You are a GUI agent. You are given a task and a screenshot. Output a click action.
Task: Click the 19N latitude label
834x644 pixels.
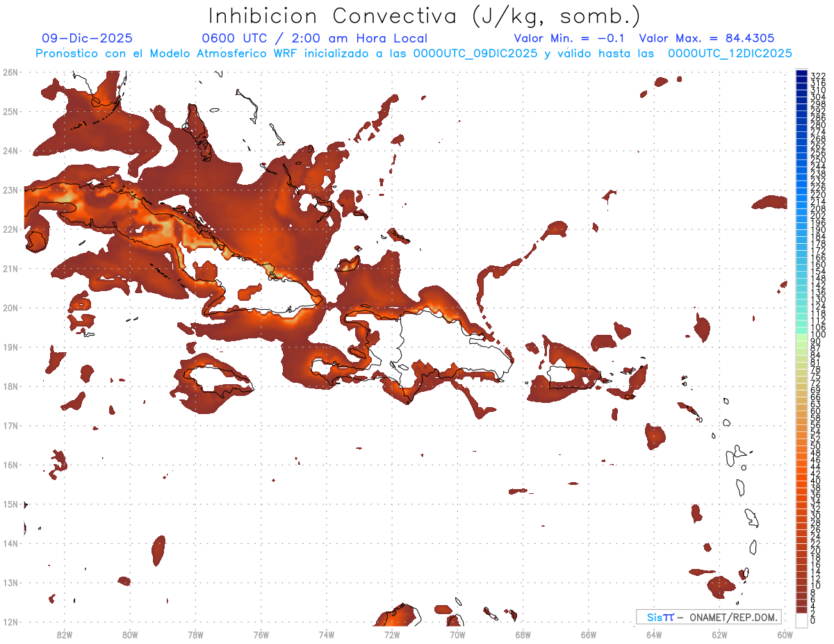coord(10,347)
